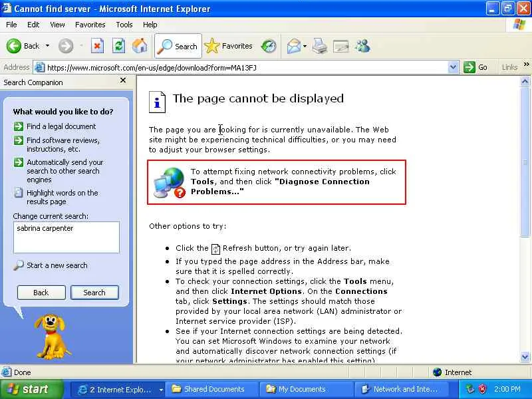Click the red security shield tray icon
Image resolution: width=532 pixels, height=399 pixels.
(x=482, y=389)
